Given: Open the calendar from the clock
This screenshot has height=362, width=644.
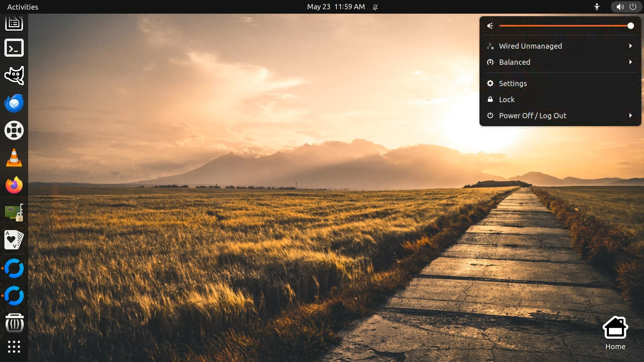Looking at the screenshot, I should (336, 7).
